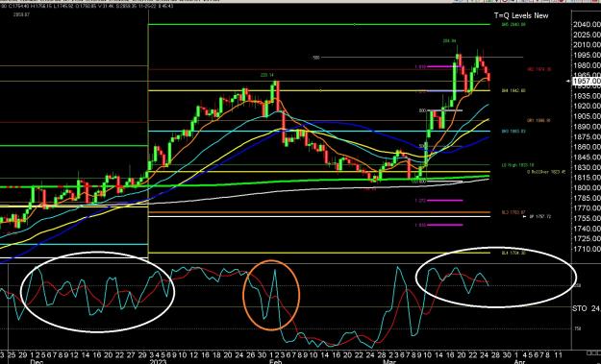Click the 1740.00 price axis label

587,229
